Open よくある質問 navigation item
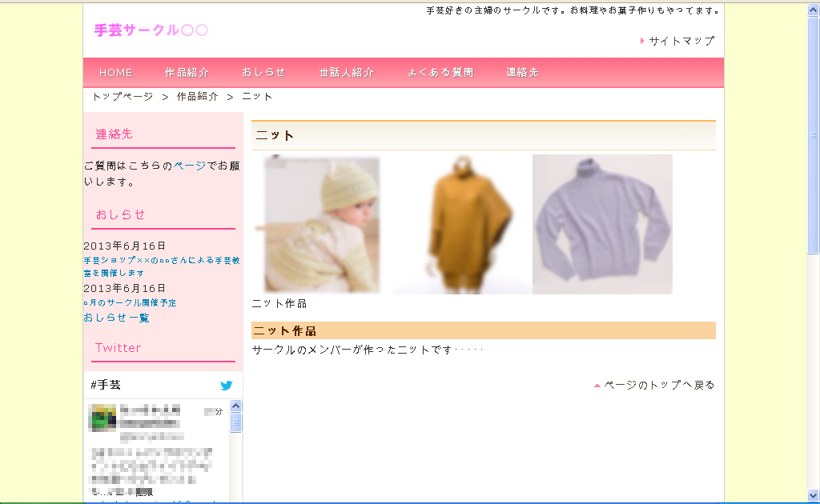The height and width of the screenshot is (504, 820). coord(440,73)
